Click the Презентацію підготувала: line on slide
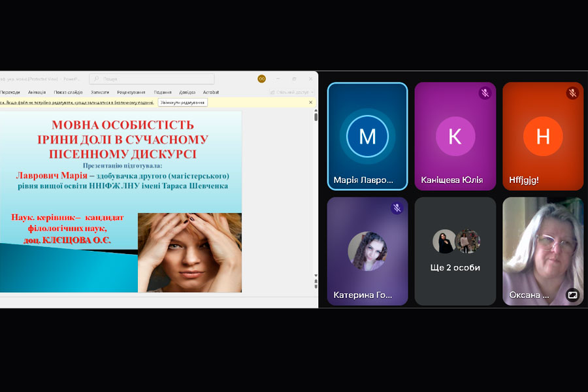 [123, 165]
